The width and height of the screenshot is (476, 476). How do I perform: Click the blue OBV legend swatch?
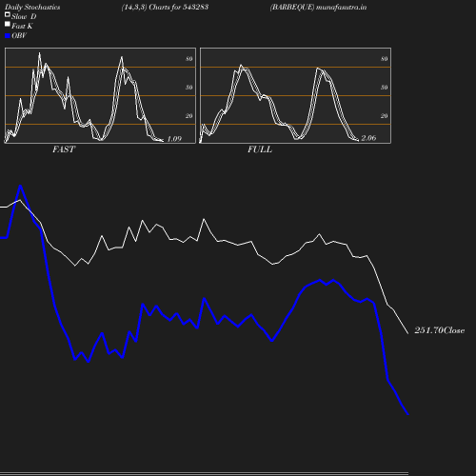coord(8,36)
